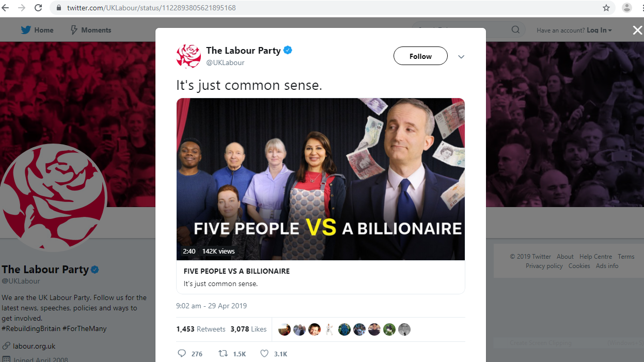Viewport: 644px width, 362px height.
Task: Follow The Labour Party account
Action: 420,56
